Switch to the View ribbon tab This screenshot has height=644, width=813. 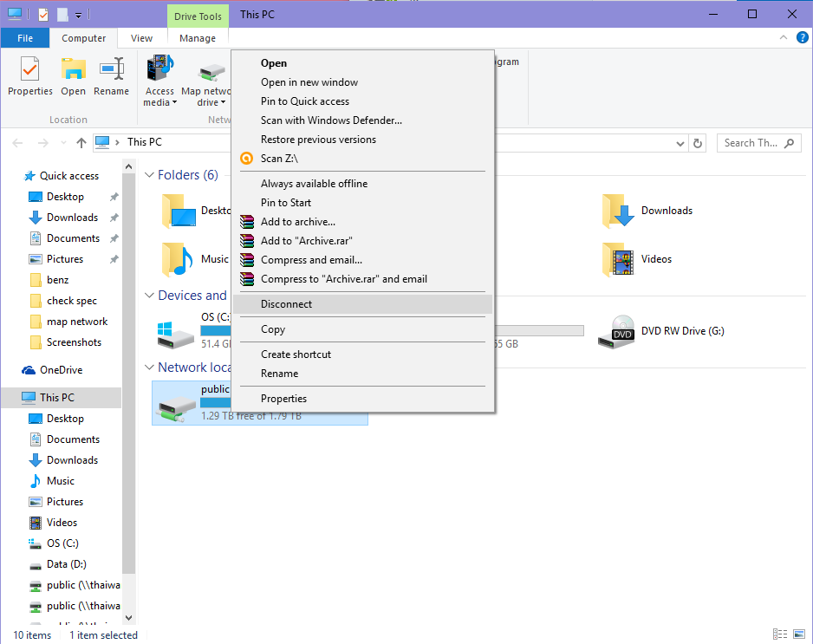point(141,38)
